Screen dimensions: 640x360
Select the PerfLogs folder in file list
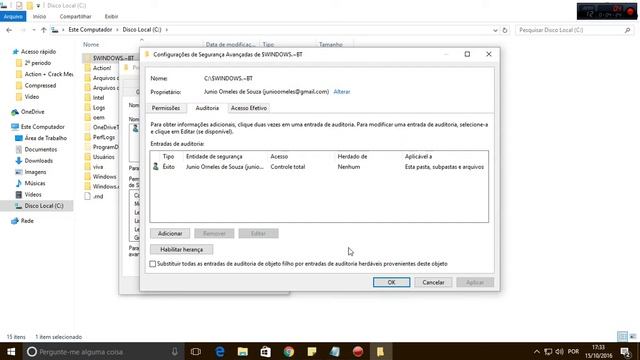click(104, 138)
